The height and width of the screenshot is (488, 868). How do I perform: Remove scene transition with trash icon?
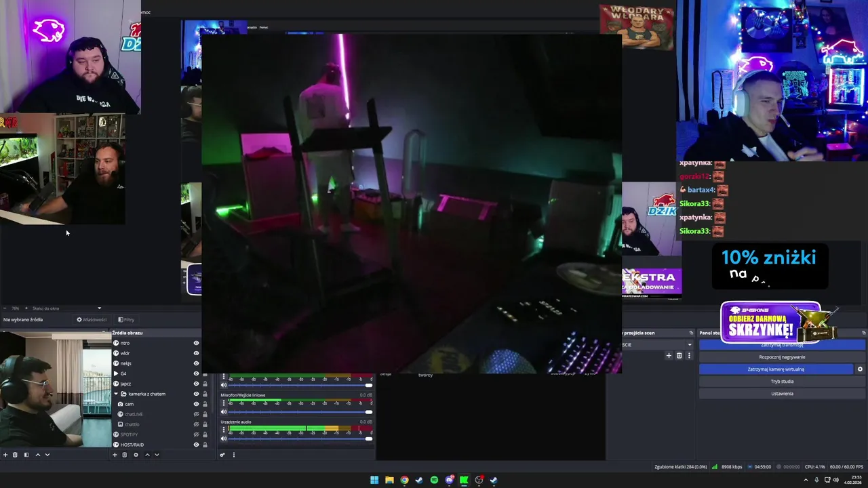tap(679, 355)
